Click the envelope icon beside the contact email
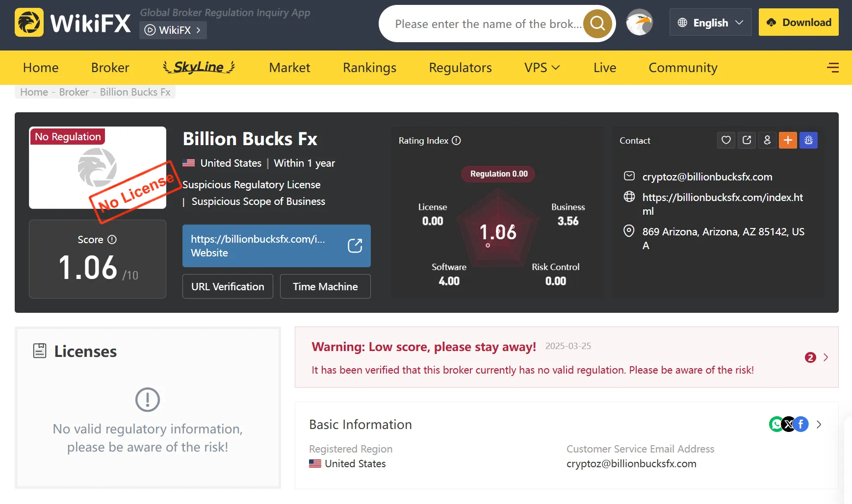 pos(629,176)
